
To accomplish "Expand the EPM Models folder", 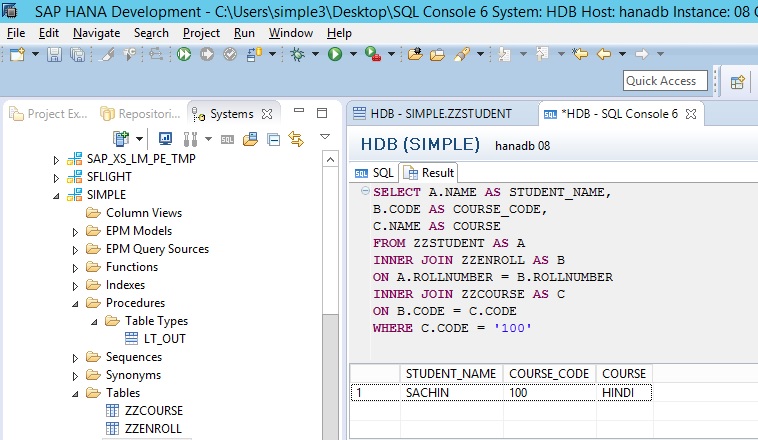I will pyautogui.click(x=75, y=232).
